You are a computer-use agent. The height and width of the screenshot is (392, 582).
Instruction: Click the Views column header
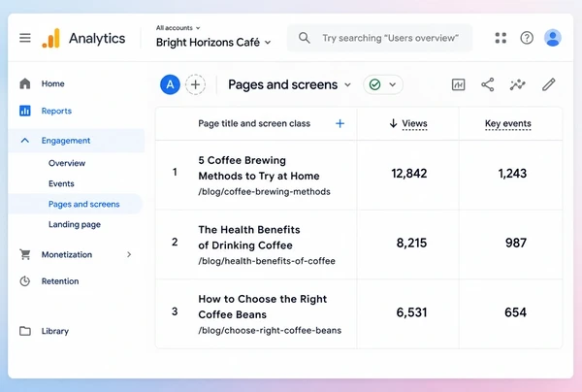(414, 123)
